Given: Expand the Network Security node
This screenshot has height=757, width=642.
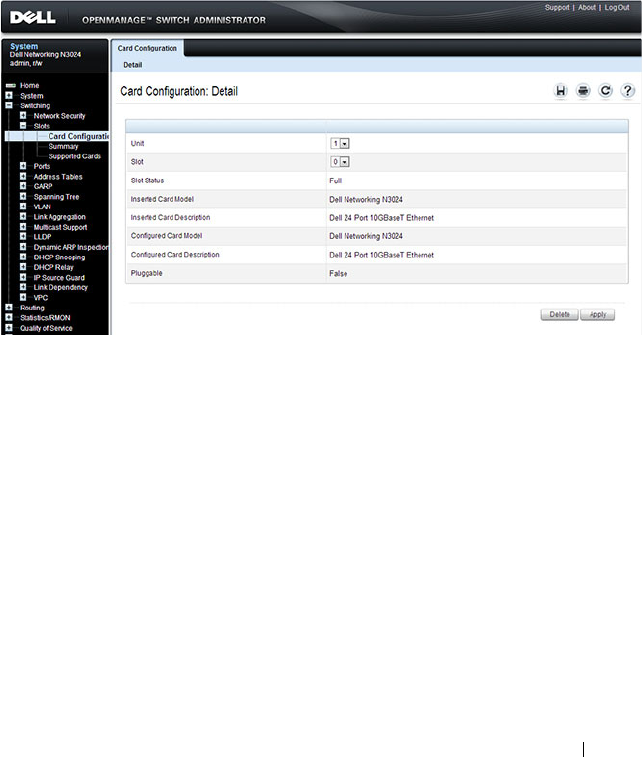Looking at the screenshot, I should pos(23,115).
